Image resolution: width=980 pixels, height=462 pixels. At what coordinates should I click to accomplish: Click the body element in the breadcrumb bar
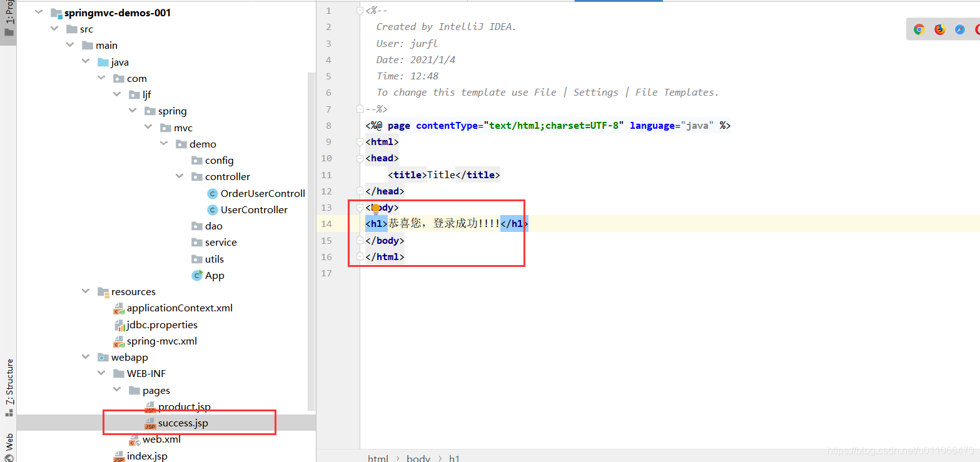[418, 458]
